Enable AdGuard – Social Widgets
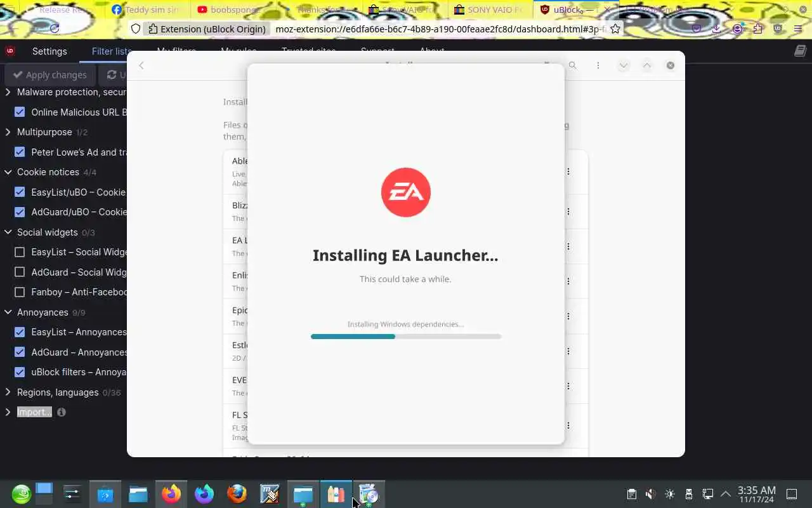 (x=20, y=272)
